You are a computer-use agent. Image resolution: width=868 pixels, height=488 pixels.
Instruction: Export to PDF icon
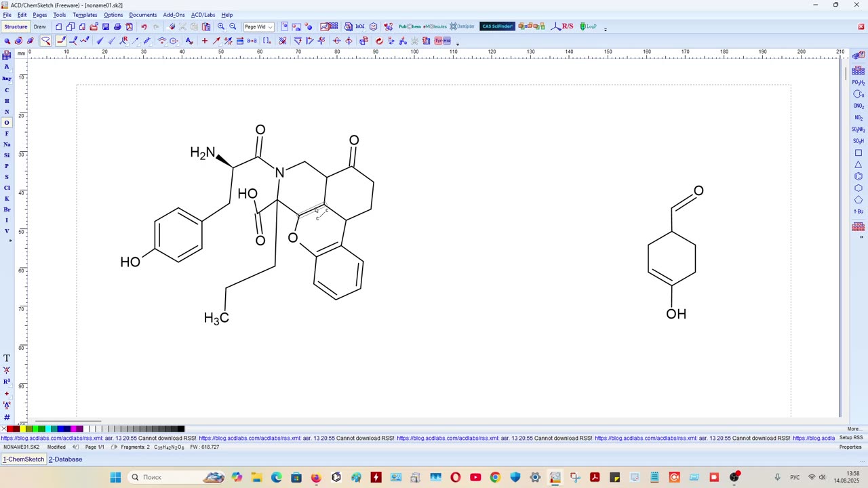click(129, 26)
